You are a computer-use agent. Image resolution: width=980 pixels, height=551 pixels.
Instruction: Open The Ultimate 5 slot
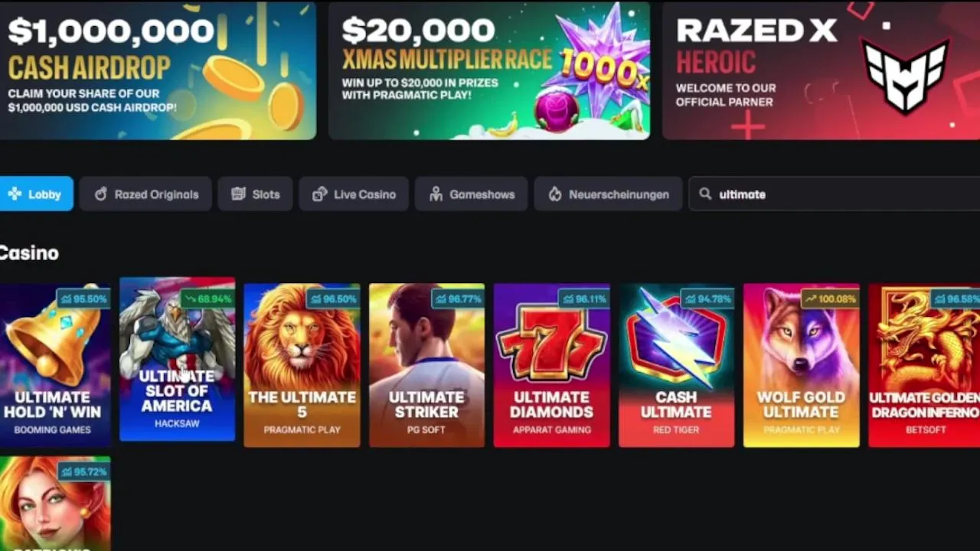click(x=302, y=365)
